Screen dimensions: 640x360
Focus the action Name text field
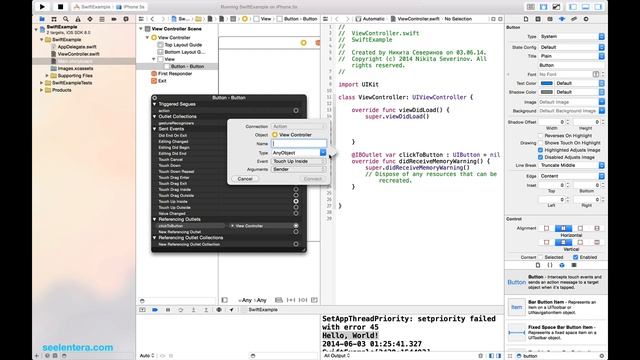299,144
